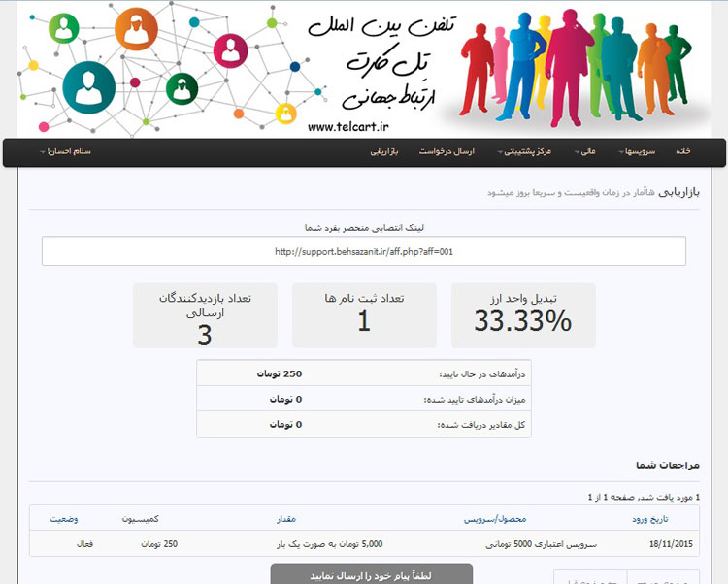The width and height of the screenshot is (728, 584).
Task: Expand the مرکز پشتیبانی dropdown menu
Action: (x=524, y=151)
